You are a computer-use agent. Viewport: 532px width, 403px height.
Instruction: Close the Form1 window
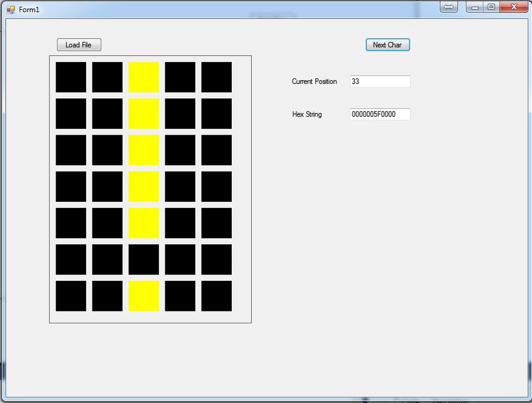coord(514,7)
